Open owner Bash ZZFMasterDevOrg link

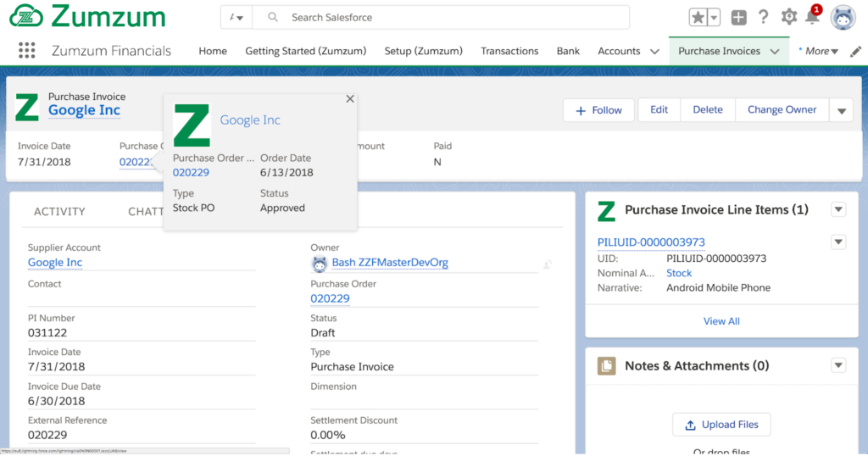pyautogui.click(x=390, y=262)
